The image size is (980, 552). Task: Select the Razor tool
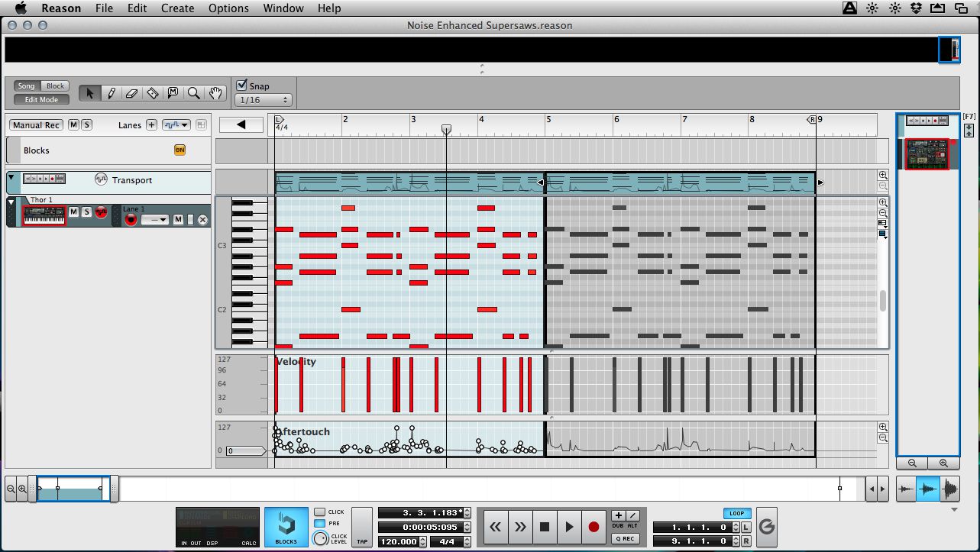click(152, 93)
